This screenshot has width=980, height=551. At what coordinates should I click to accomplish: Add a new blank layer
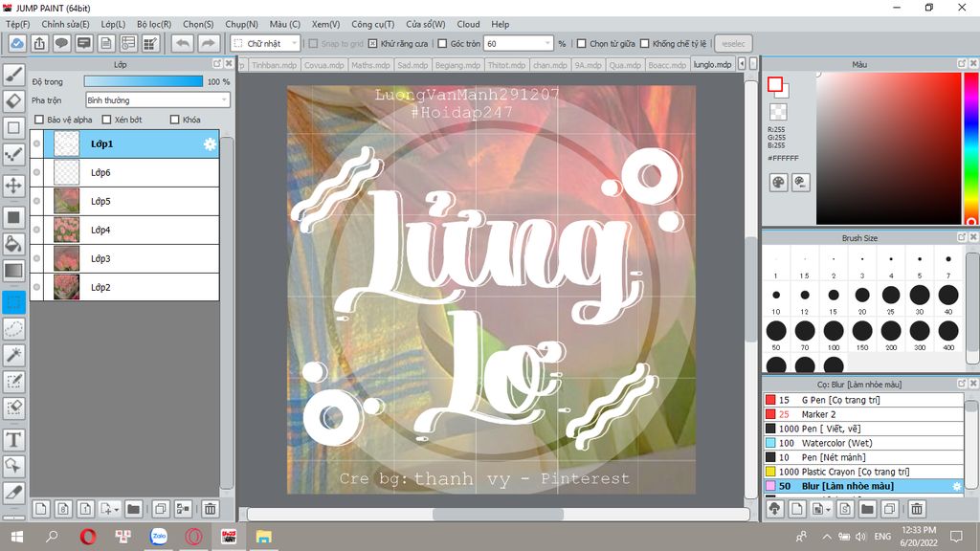(40, 509)
